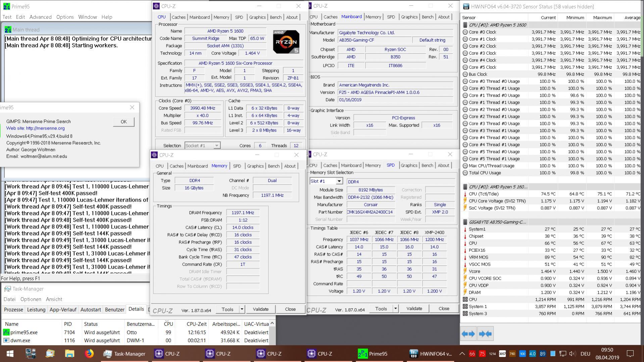This screenshot has width=644, height=362.
Task: Open Firefox from the taskbar
Action: [x=89, y=354]
